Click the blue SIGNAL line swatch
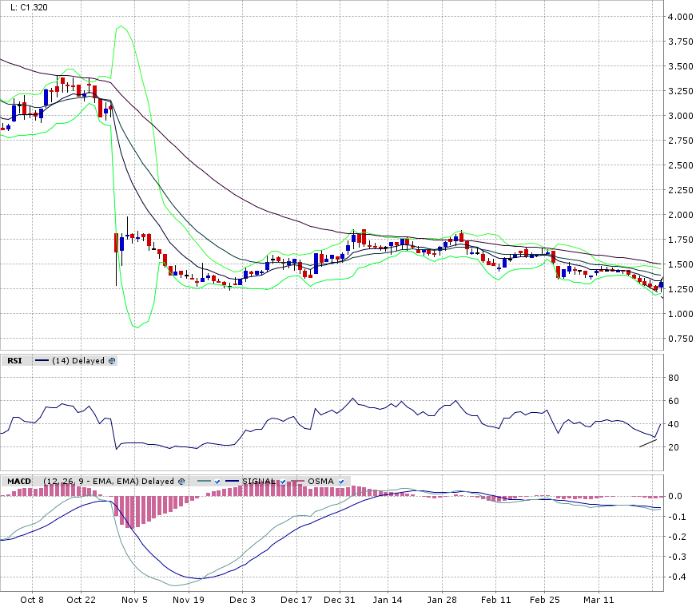This screenshot has width=700, height=611. [232, 482]
